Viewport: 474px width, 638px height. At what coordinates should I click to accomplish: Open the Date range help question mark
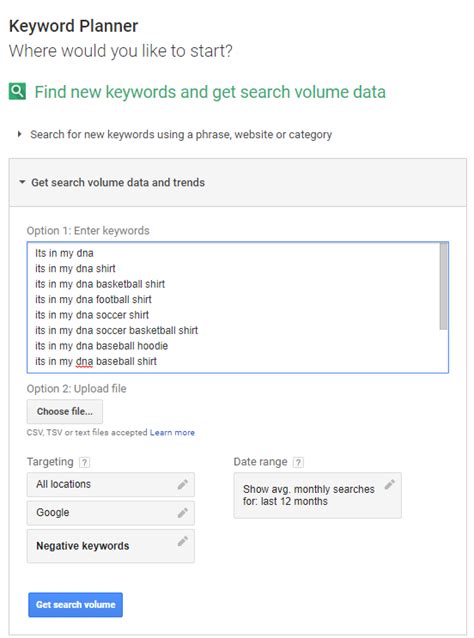[x=298, y=462]
